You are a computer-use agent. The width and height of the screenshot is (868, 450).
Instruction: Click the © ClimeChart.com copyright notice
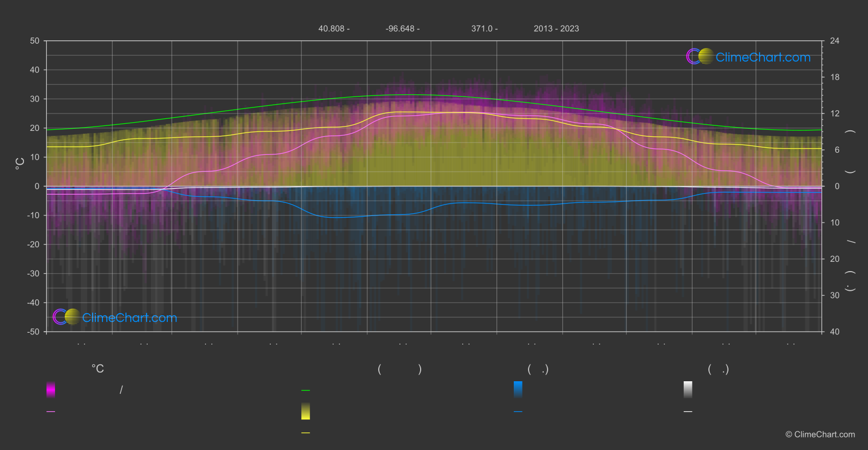click(x=820, y=435)
